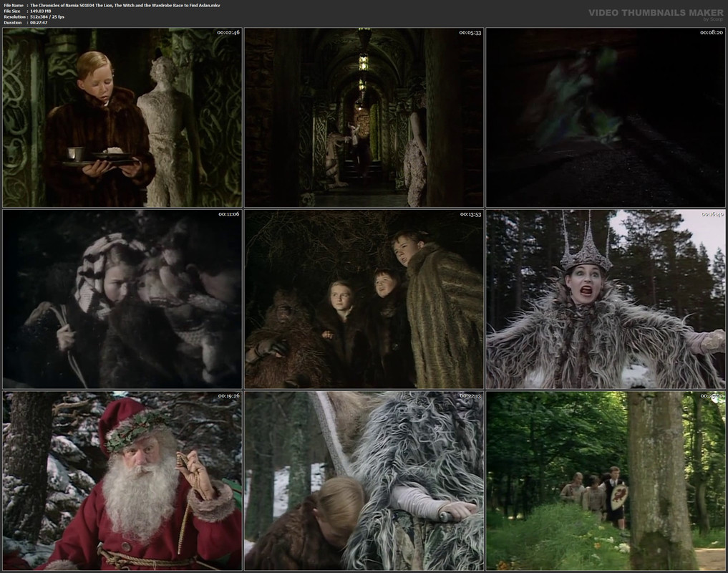
Task: Click the duration value 00:27:47
Action: [39, 22]
